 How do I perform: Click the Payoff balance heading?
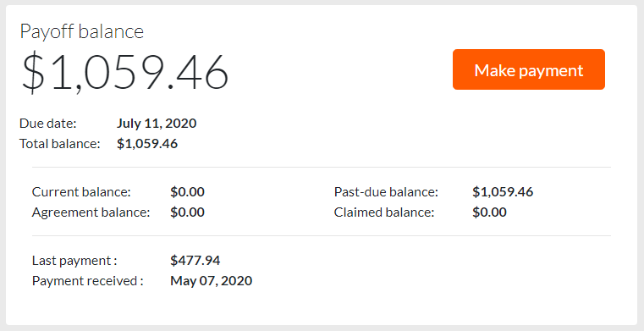click(x=82, y=31)
